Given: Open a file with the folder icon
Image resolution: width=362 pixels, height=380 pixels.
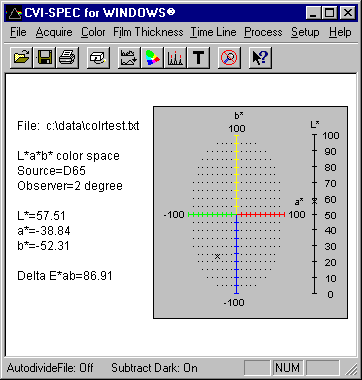Looking at the screenshot, I should (21, 58).
